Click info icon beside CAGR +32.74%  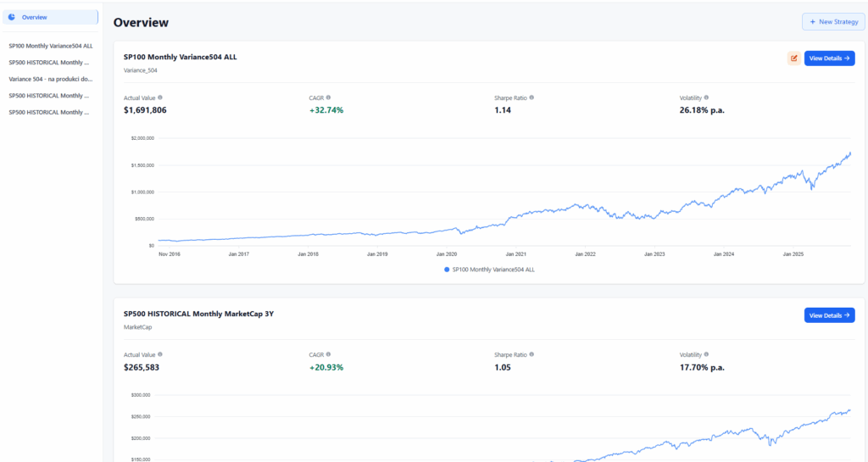(328, 97)
